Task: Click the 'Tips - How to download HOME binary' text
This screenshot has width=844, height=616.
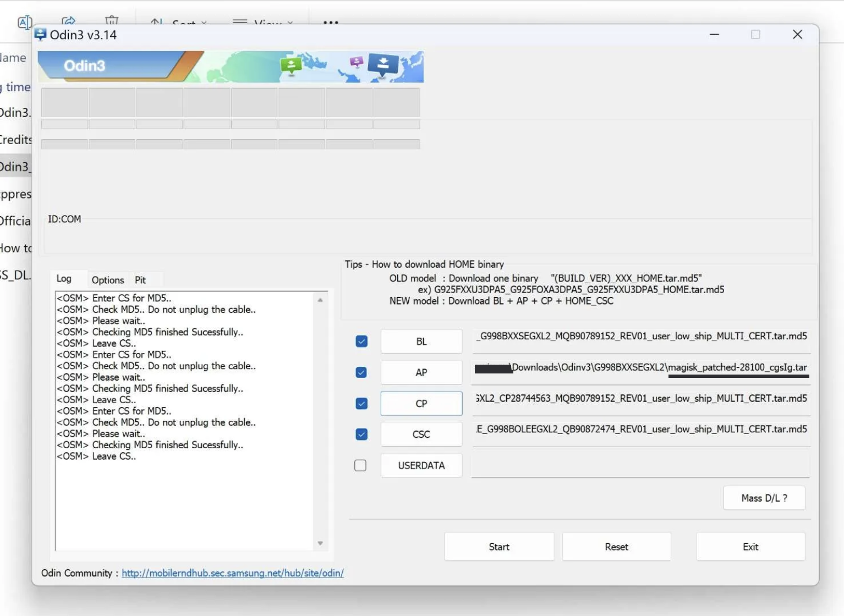Action: coord(424,264)
